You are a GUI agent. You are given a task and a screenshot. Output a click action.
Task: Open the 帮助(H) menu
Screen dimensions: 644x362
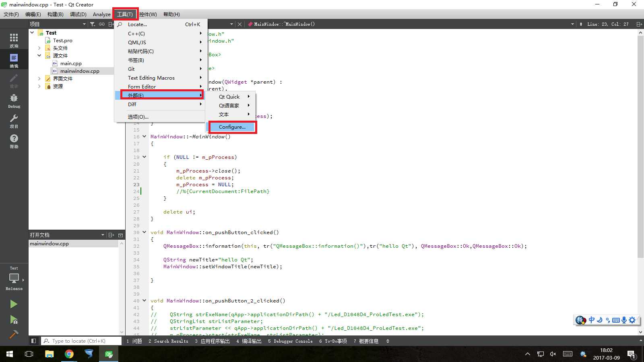[x=171, y=14]
